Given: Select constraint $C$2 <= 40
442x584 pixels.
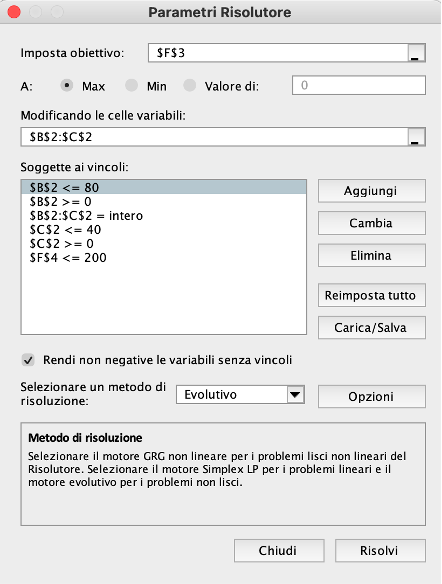Looking at the screenshot, I should [x=164, y=230].
